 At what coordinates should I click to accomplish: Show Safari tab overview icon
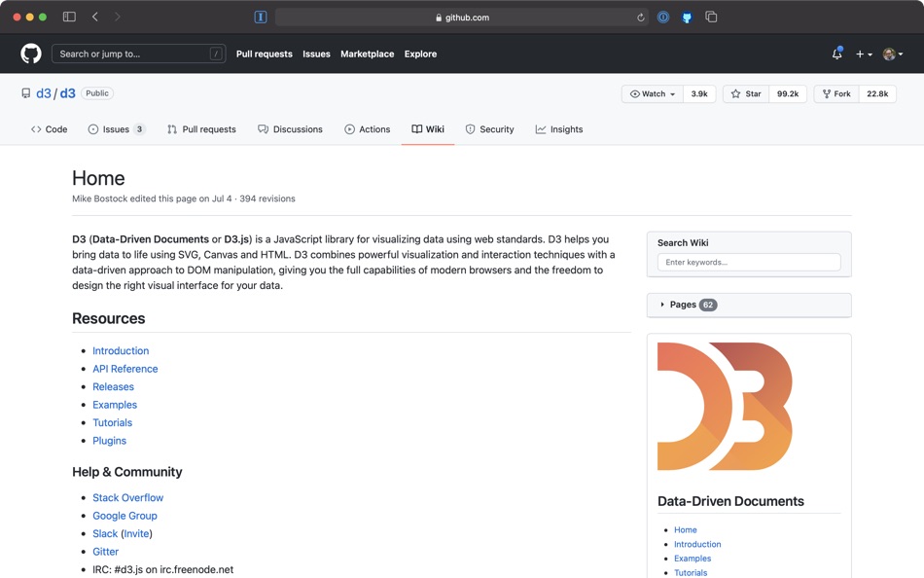click(711, 18)
